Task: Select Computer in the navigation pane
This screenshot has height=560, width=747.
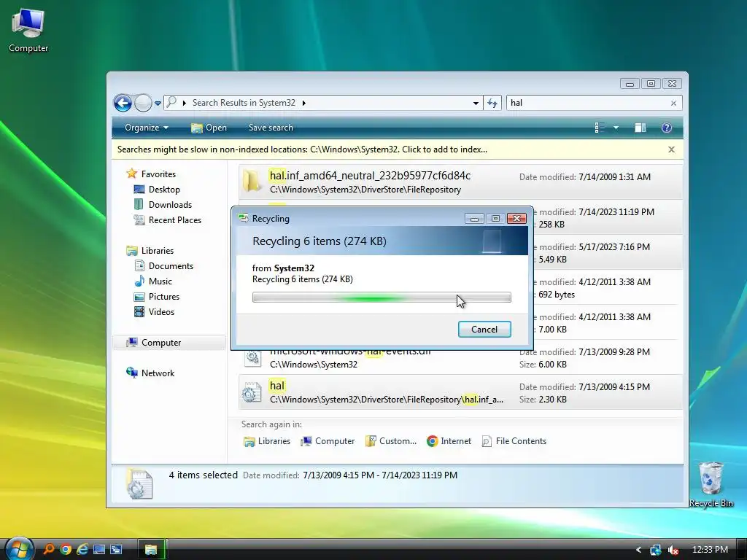Action: point(169,343)
